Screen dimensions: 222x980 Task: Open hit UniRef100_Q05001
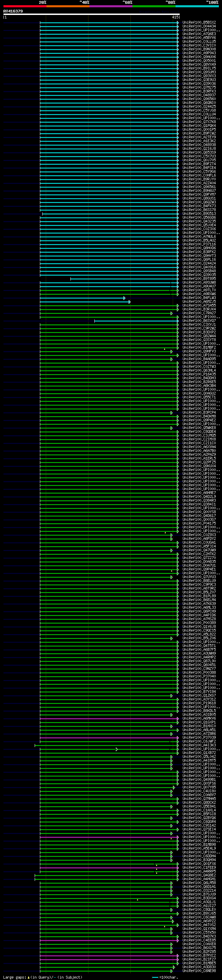[199, 60]
